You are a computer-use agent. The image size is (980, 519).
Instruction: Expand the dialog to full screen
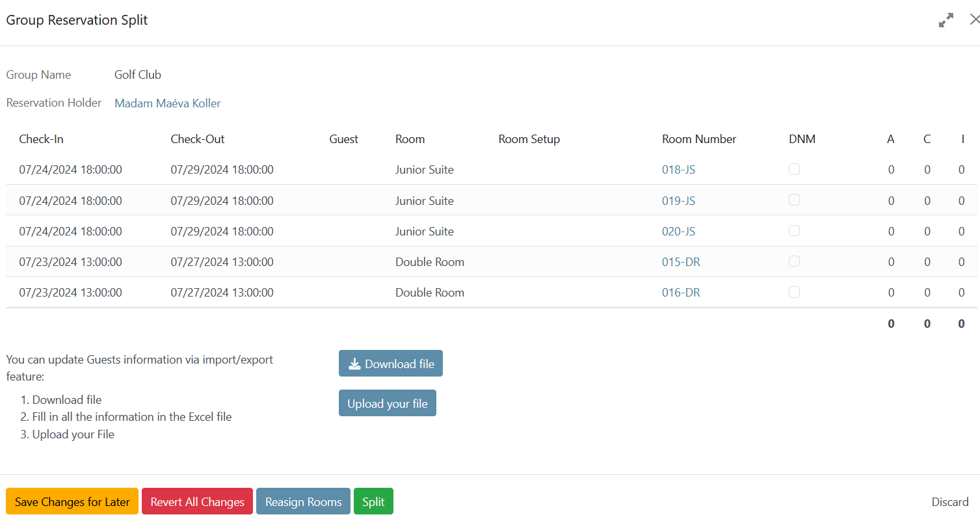click(x=946, y=20)
